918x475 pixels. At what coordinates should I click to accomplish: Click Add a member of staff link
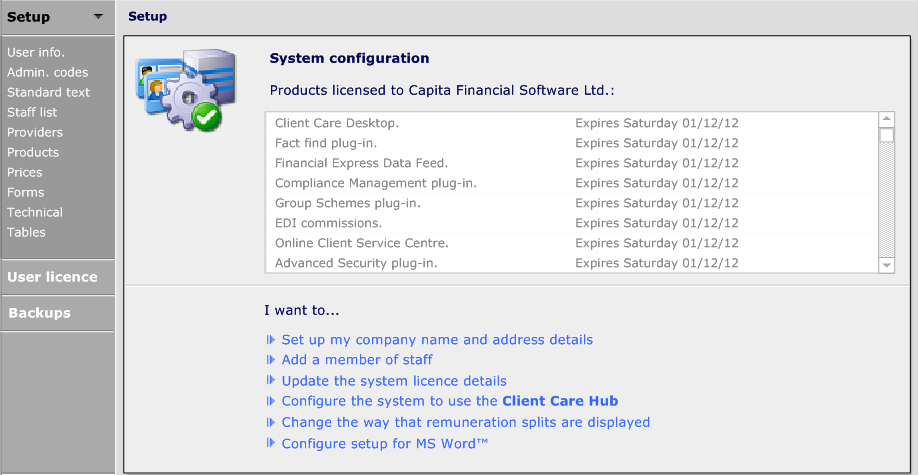coord(357,360)
